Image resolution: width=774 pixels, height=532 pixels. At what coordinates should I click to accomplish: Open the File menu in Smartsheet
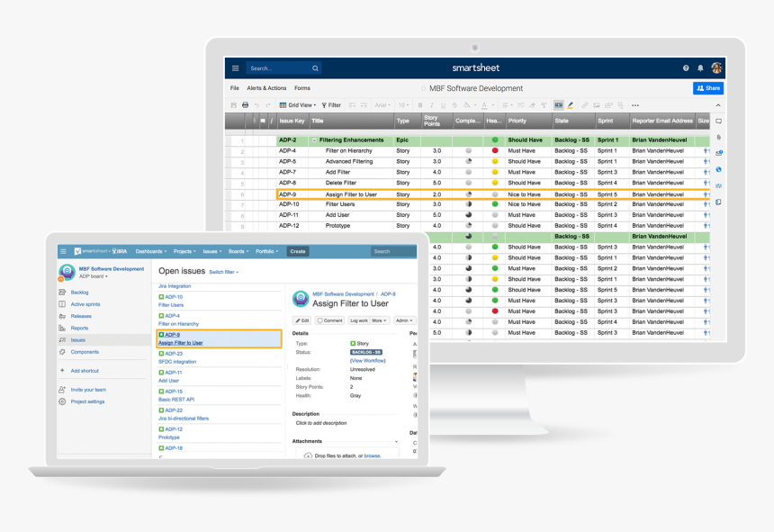[x=235, y=88]
